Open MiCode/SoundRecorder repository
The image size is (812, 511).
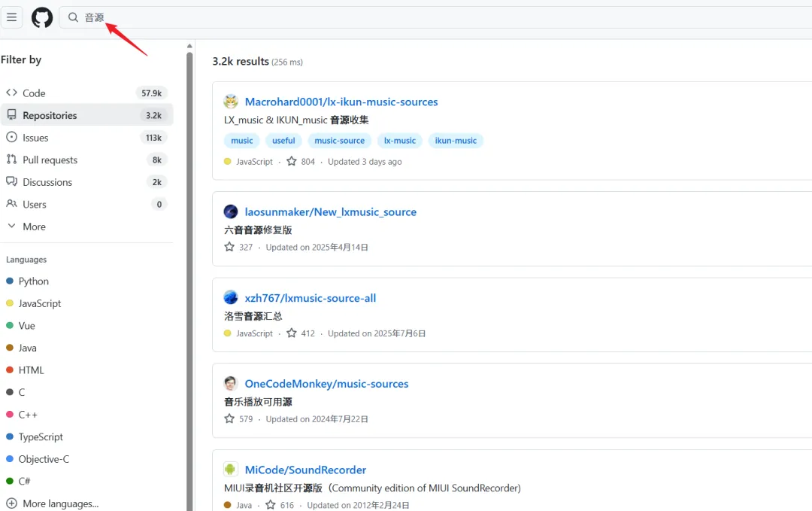(305, 470)
